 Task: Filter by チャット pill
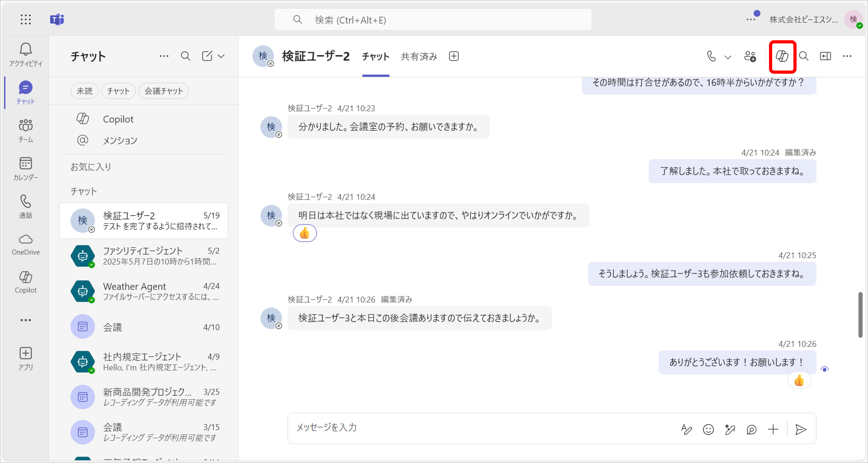point(118,91)
